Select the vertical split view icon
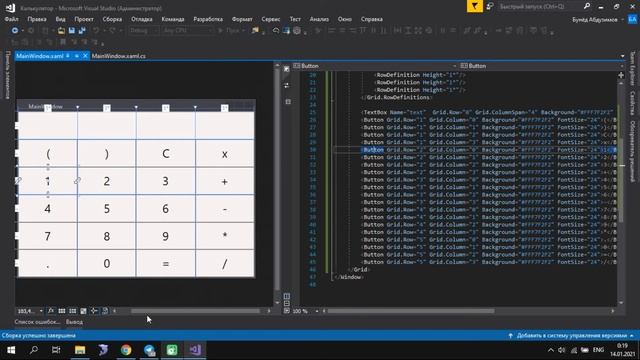Screen dimensions: 640x360 [x=287, y=296]
